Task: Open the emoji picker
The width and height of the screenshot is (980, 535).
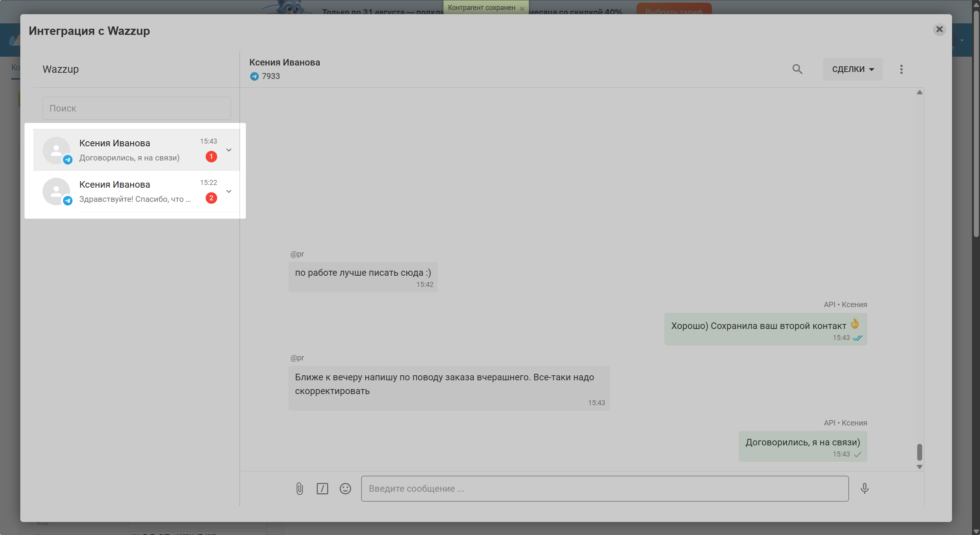Action: click(345, 489)
